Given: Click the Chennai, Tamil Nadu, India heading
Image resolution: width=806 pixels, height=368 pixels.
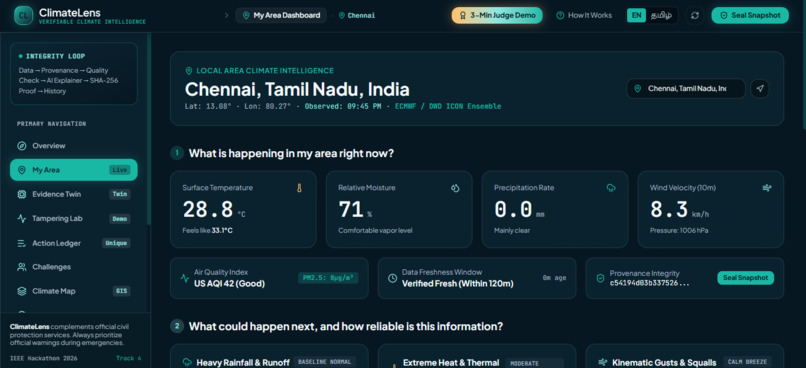Looking at the screenshot, I should click(x=297, y=89).
